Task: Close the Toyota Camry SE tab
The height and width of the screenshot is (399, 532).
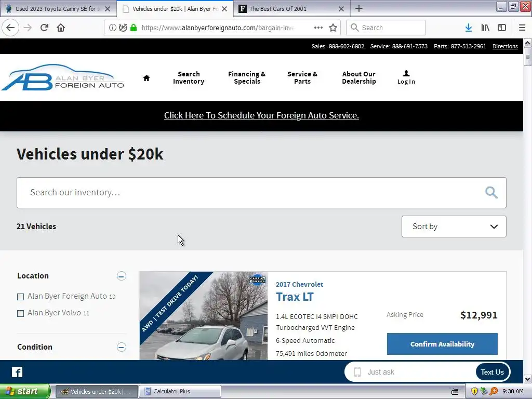Action: 108,9
